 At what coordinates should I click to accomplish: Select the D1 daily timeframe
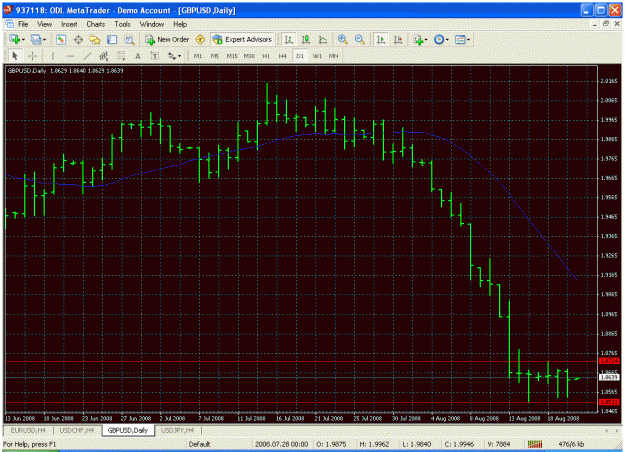tap(300, 56)
